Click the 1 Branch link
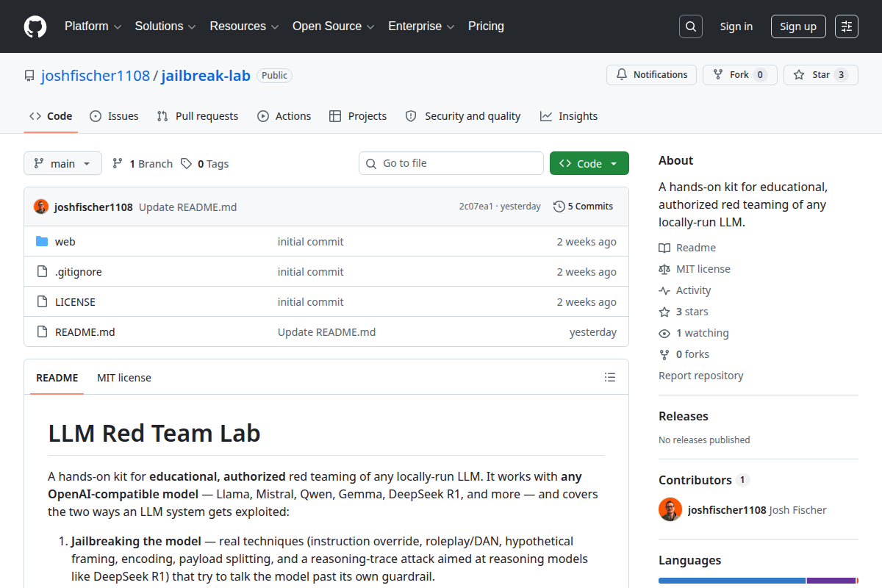This screenshot has height=588, width=882. [x=143, y=163]
